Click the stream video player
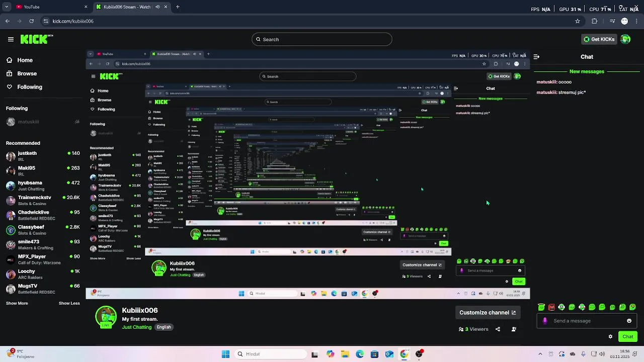Viewport: 644px width, 362px height. pos(308,174)
